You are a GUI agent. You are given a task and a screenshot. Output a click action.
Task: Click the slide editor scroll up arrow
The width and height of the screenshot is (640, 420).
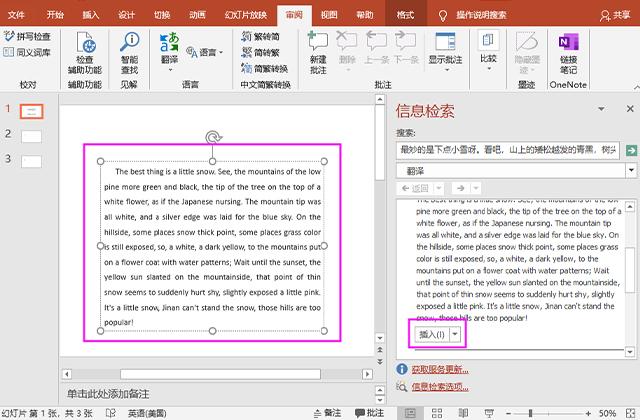pyautogui.click(x=380, y=99)
